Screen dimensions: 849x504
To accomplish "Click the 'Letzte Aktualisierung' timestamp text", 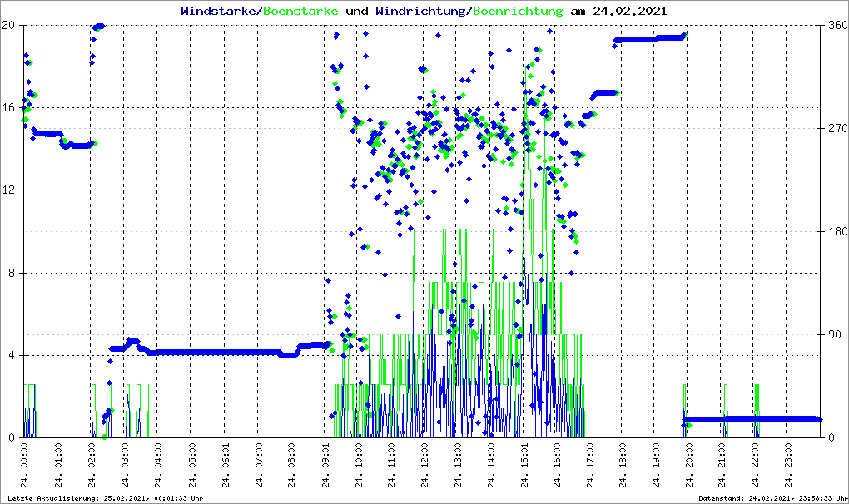I will pyautogui.click(x=106, y=498).
